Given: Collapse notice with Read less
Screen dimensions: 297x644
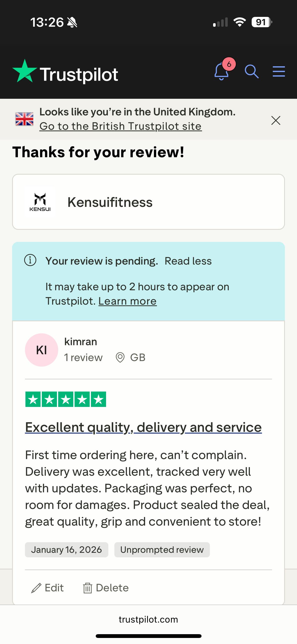Looking at the screenshot, I should pyautogui.click(x=188, y=261).
